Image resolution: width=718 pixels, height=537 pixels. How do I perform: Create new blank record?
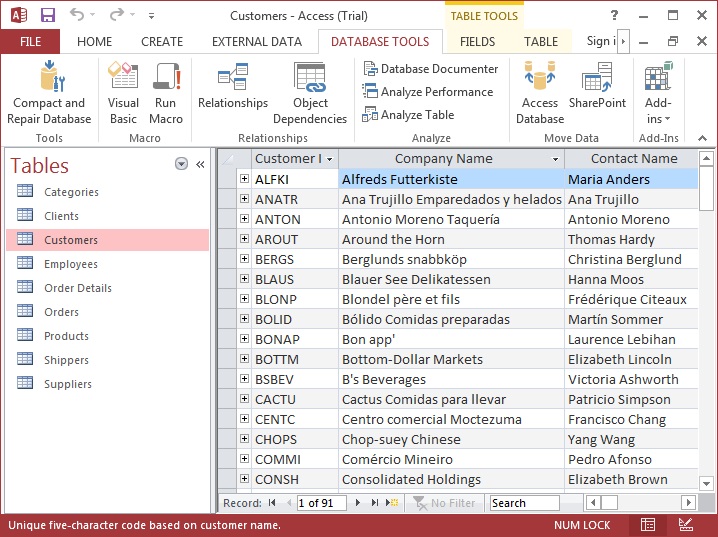(392, 503)
